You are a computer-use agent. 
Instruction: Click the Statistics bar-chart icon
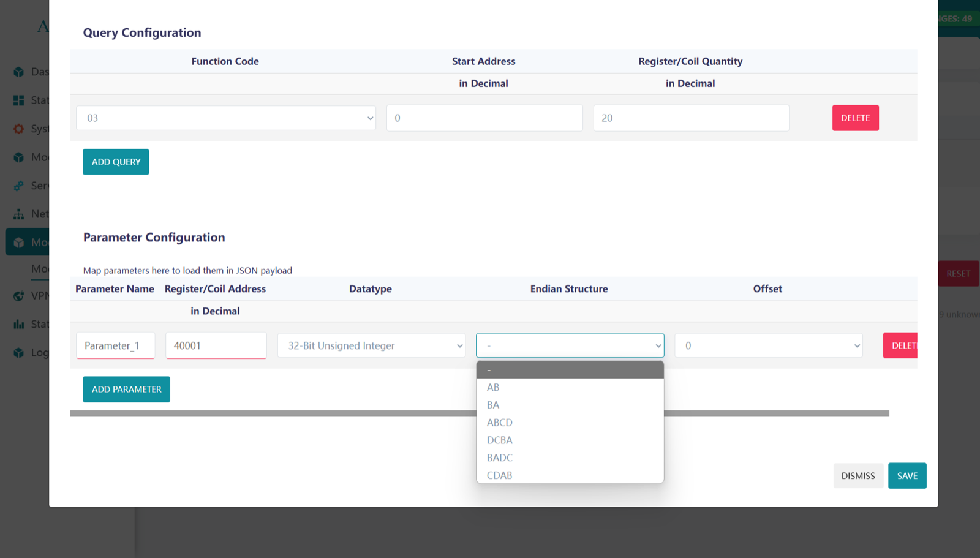[x=19, y=324]
